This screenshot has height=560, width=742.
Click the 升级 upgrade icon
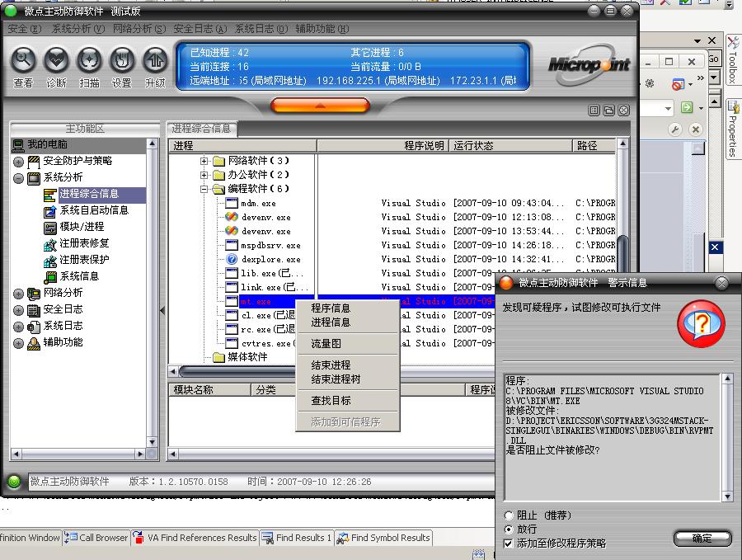(x=155, y=60)
